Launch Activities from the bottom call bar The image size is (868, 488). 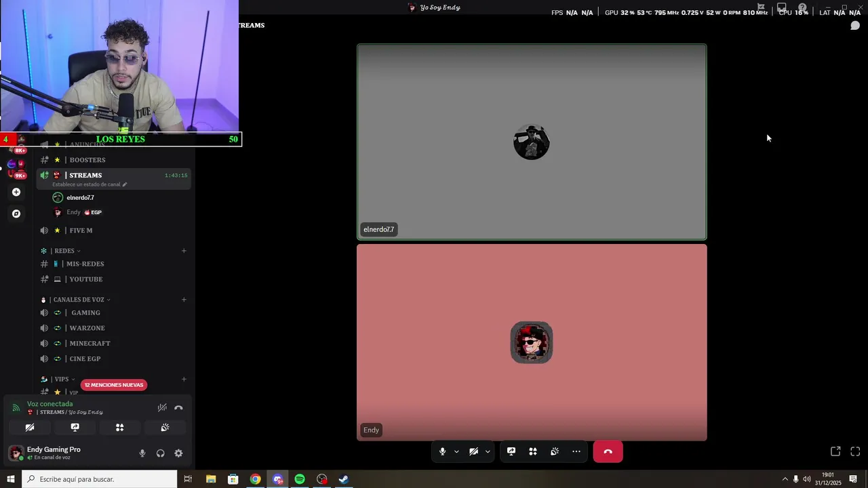click(533, 451)
